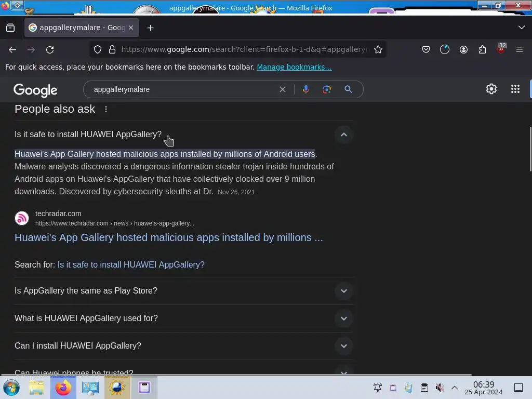Clear the search query with X

pos(282,89)
